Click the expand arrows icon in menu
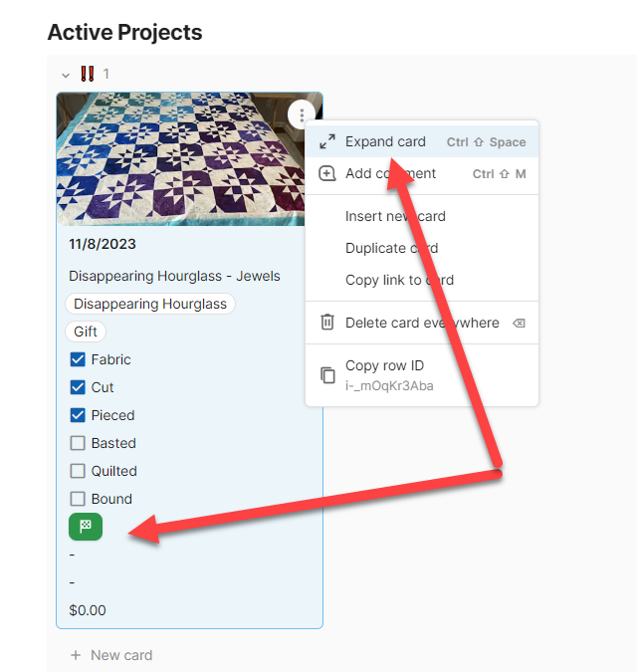 327,141
